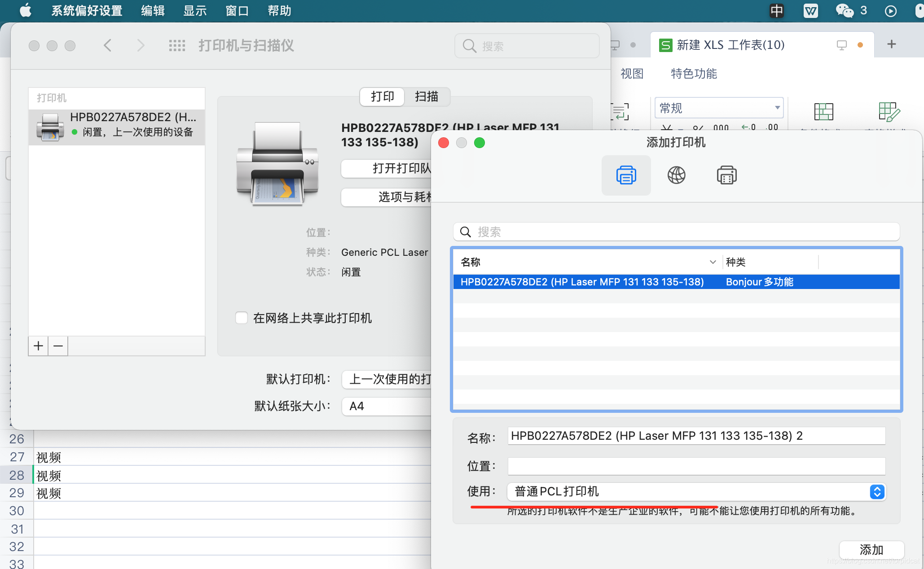
Task: Open the 编辑 menu
Action: click(x=153, y=10)
